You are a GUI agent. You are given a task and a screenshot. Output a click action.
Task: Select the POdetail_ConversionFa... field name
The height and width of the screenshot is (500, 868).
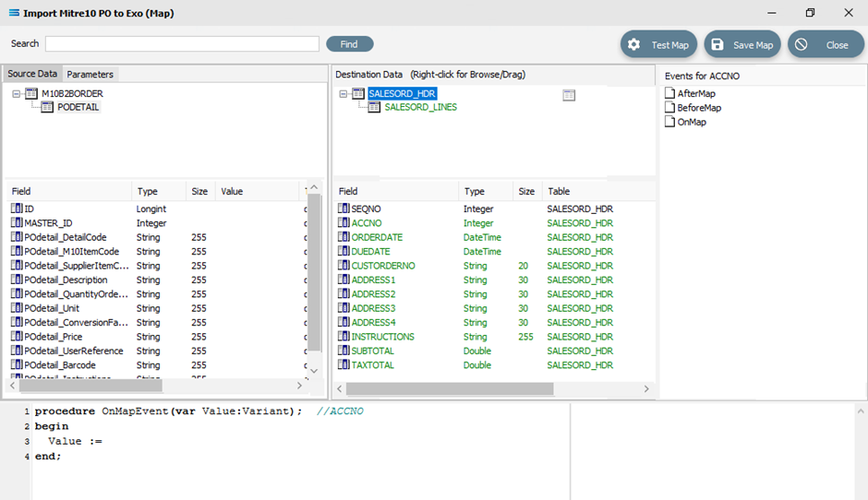[77, 323]
